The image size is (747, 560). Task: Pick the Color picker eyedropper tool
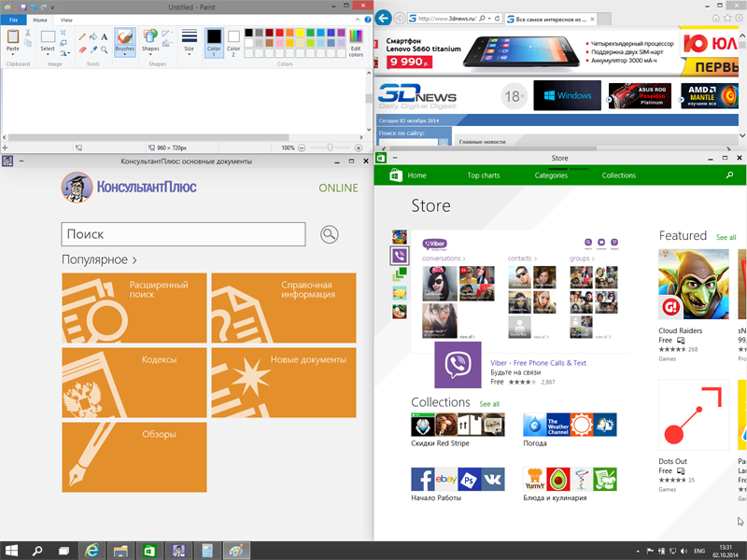[93, 49]
